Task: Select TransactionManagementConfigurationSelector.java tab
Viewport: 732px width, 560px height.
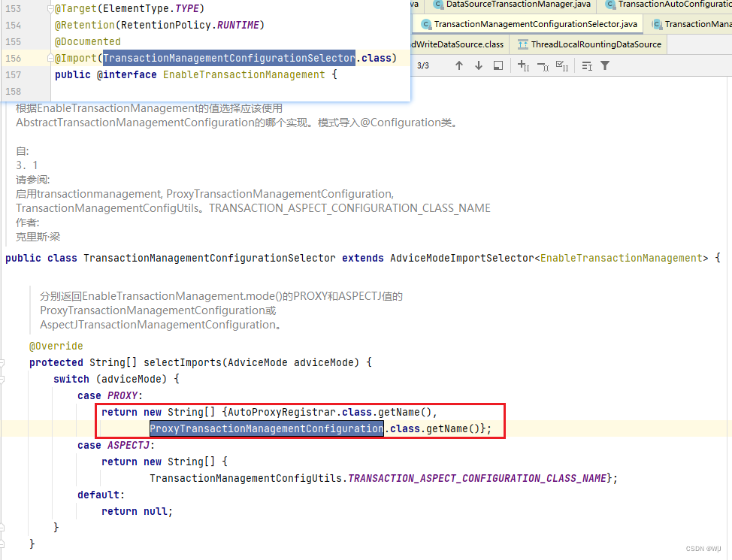Action: tap(528, 24)
